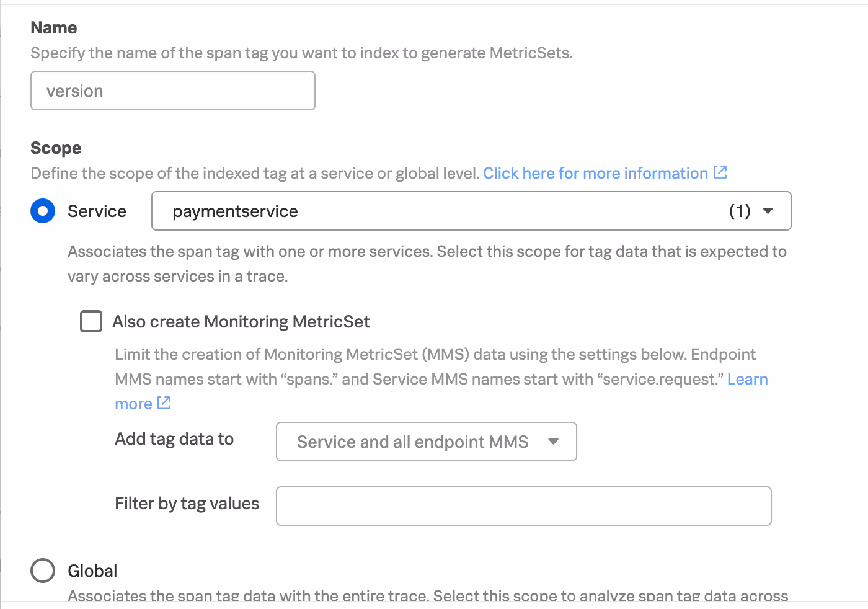Click into the Name field containing 'version'
Image resolution: width=868 pixels, height=609 pixels.
pyautogui.click(x=173, y=91)
